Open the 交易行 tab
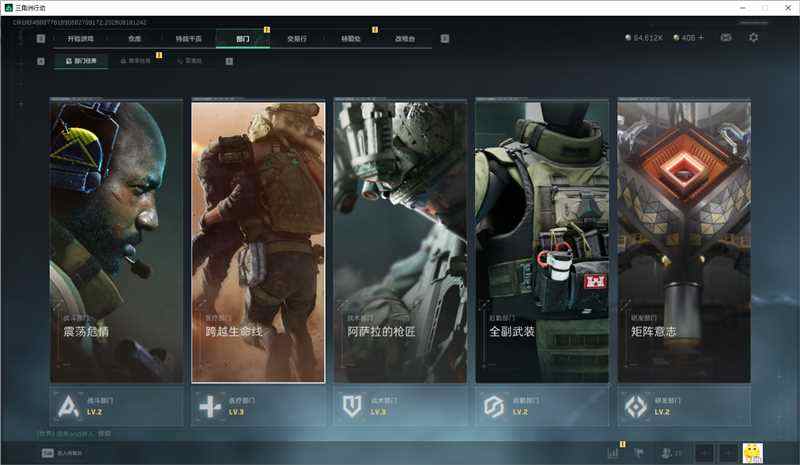This screenshot has height=465, width=800. coord(297,39)
